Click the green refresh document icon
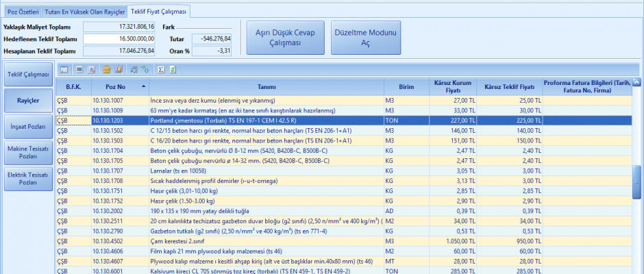The width and height of the screenshot is (644, 274). coord(173,69)
